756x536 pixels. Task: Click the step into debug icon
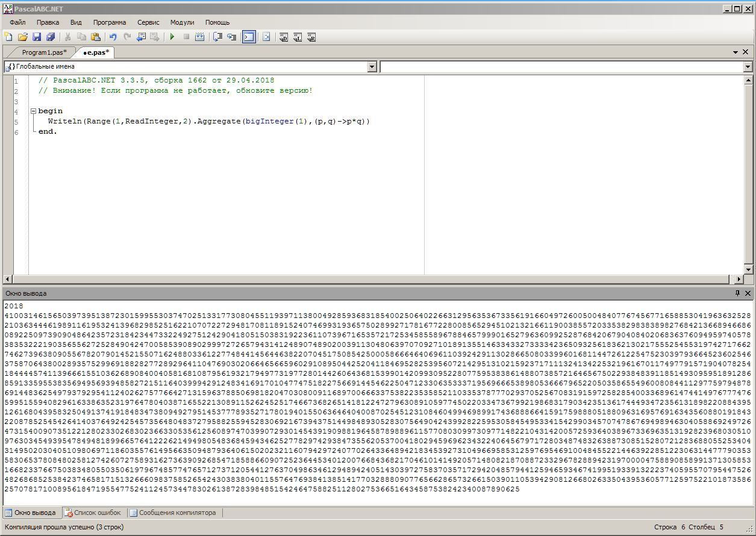pos(232,37)
